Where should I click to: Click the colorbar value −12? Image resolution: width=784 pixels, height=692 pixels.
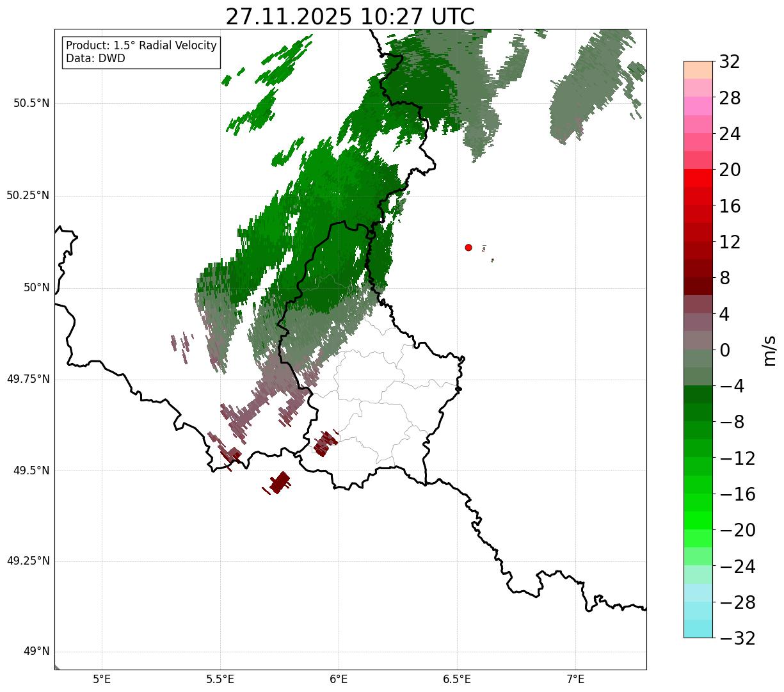pos(737,458)
